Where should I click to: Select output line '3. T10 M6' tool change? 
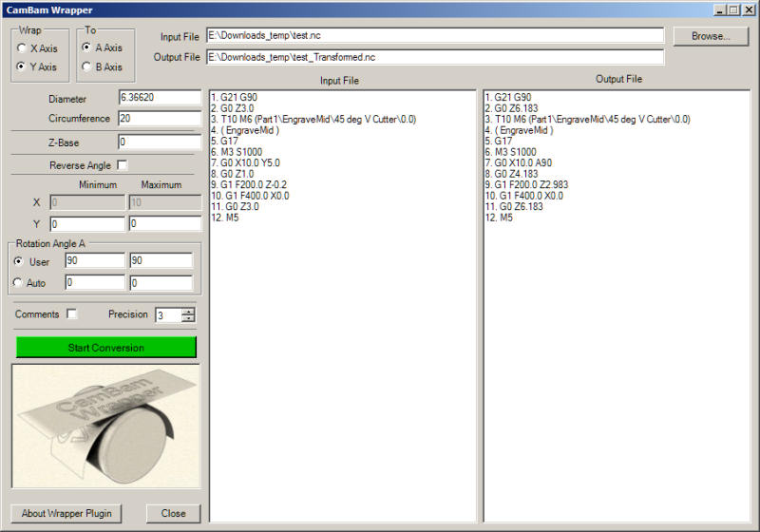(588, 119)
